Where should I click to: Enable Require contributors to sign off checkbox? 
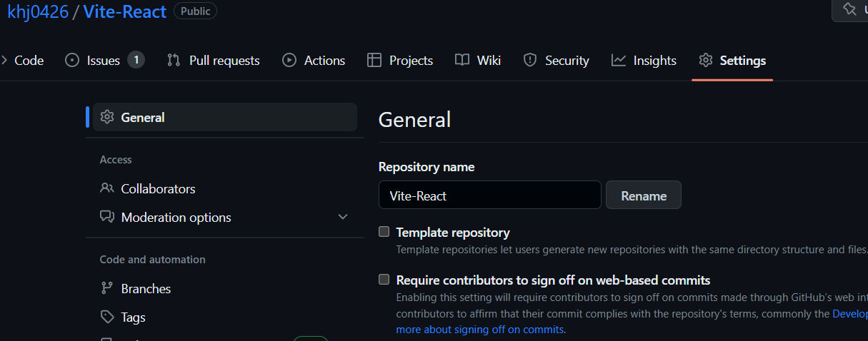[x=384, y=280]
